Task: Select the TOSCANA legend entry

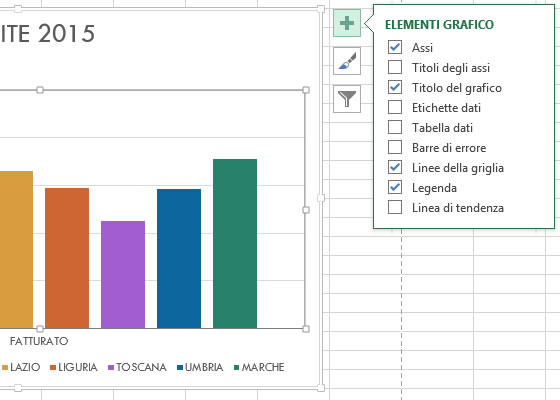Action: pos(137,367)
